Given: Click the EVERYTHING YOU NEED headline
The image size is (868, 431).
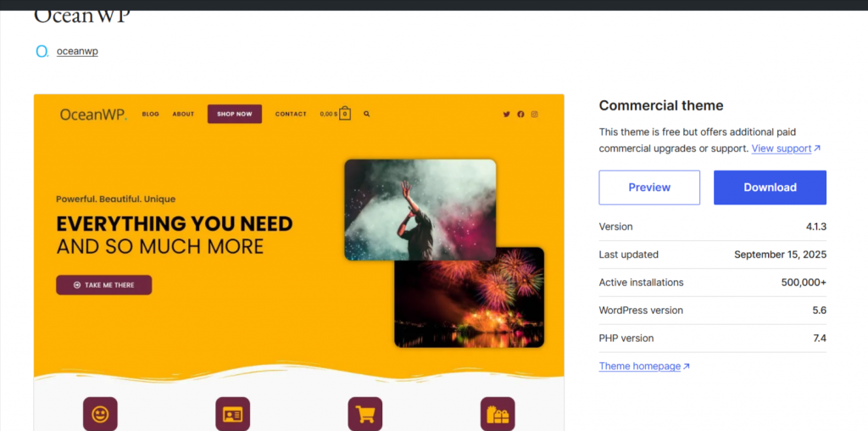Looking at the screenshot, I should 175,224.
